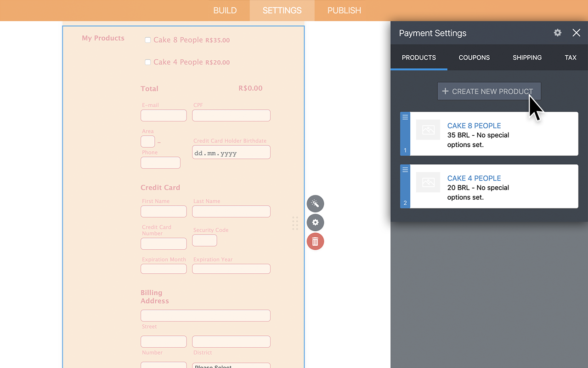Open Credit Card Holder Birthdate date field
The height and width of the screenshot is (368, 588).
point(231,152)
